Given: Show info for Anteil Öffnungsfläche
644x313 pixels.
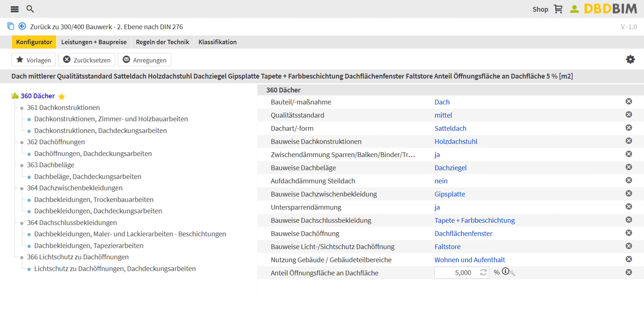Looking at the screenshot, I should pyautogui.click(x=505, y=272).
